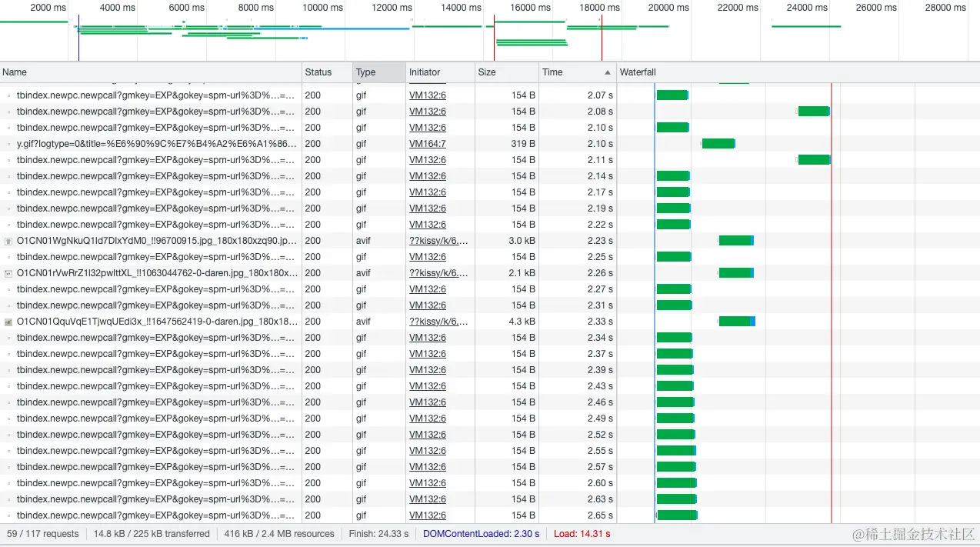
Task: Click the 59 / 117 requests summary
Action: click(x=43, y=534)
